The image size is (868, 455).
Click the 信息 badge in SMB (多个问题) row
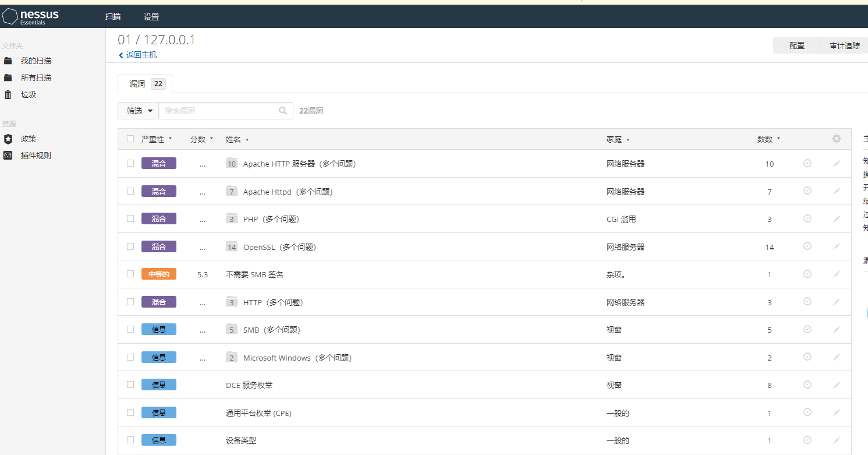pyautogui.click(x=159, y=329)
